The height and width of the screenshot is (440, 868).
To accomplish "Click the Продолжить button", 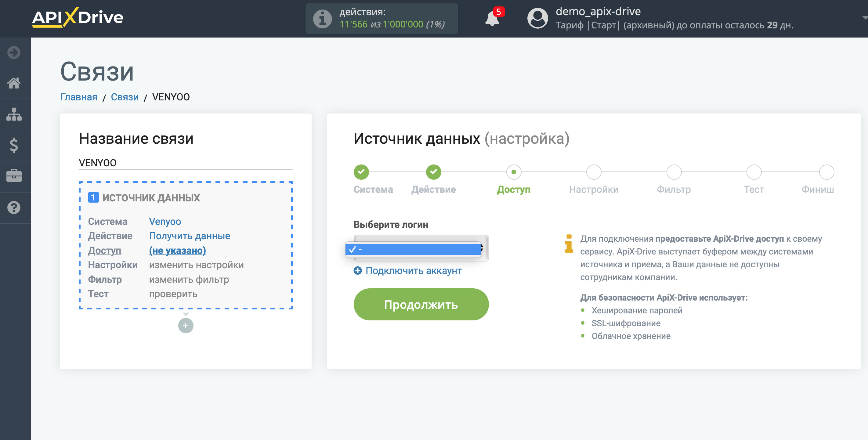I will click(x=421, y=304).
